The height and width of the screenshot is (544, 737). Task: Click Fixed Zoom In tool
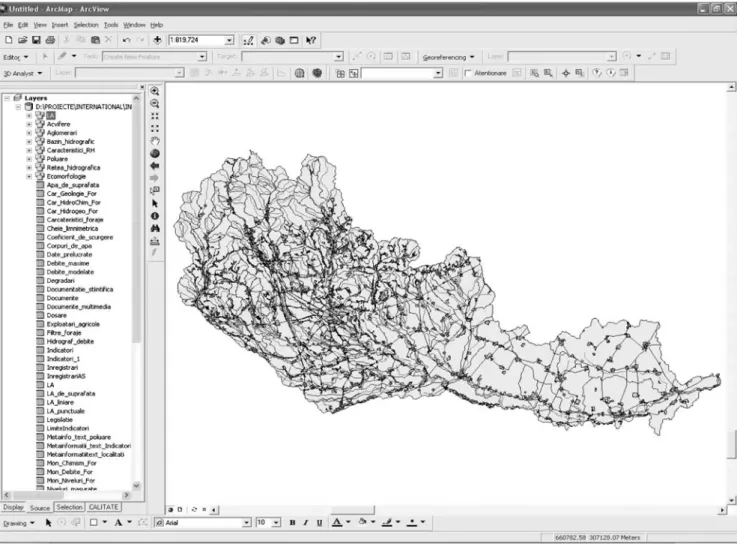point(155,116)
